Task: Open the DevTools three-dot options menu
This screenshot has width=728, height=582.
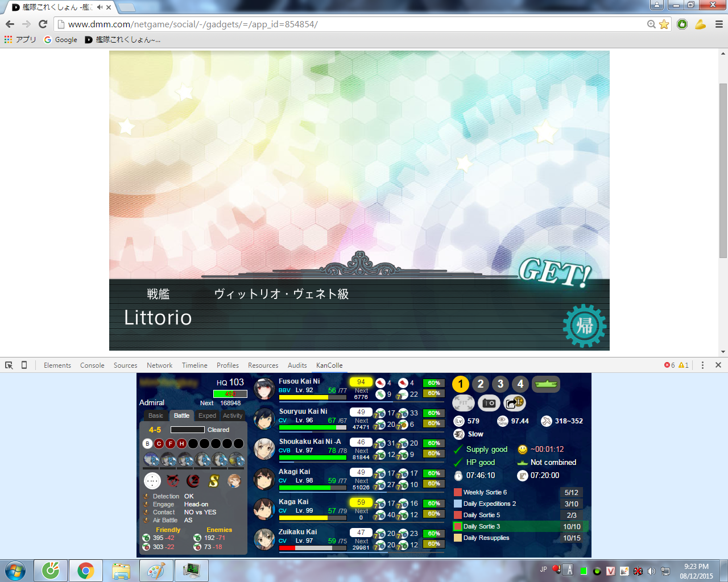Action: (702, 365)
